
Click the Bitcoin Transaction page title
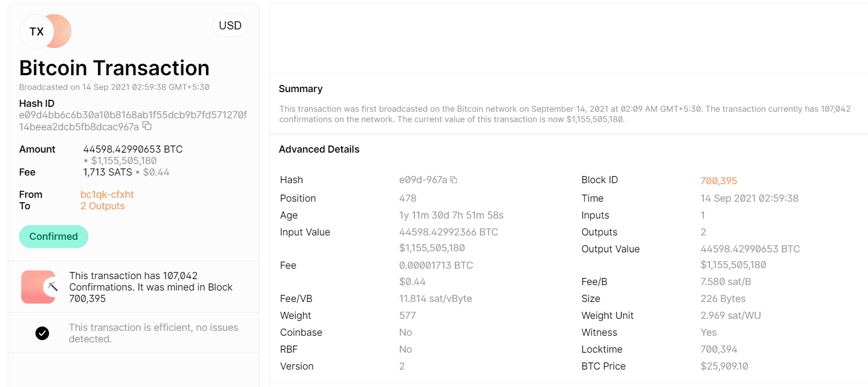point(114,68)
